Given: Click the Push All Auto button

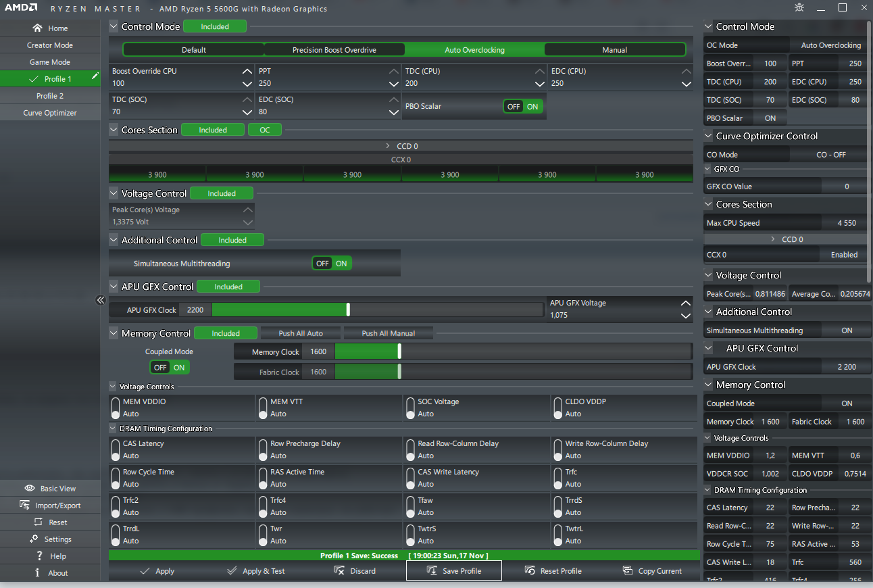Looking at the screenshot, I should tap(301, 333).
